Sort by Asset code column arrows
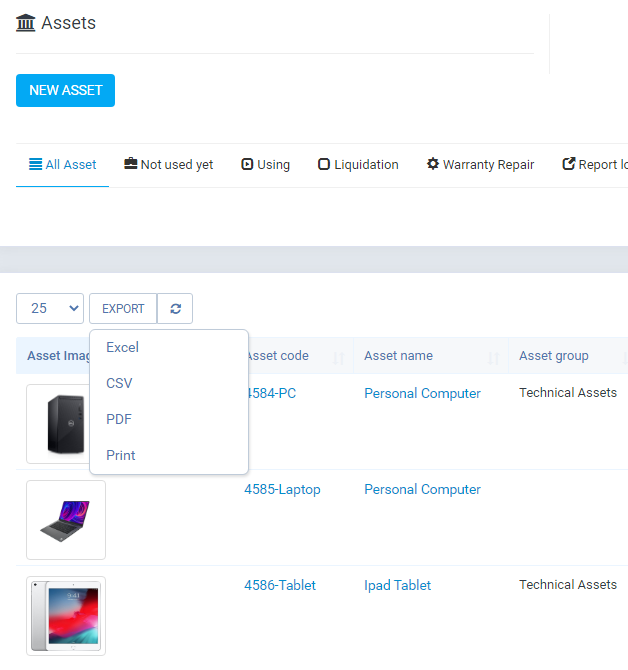 [339, 358]
